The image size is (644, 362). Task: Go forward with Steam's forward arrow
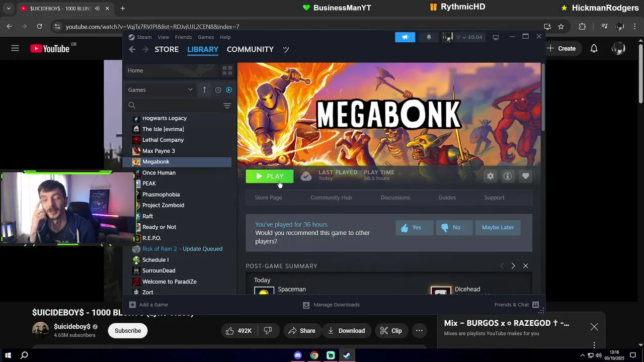145,49
